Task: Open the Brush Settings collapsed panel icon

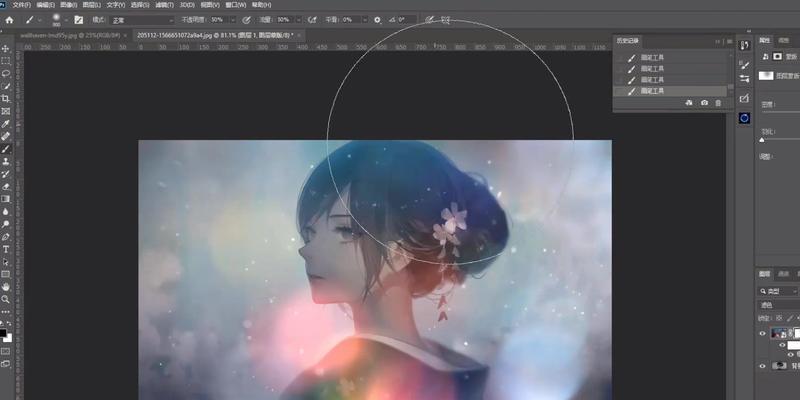Action: click(x=744, y=65)
